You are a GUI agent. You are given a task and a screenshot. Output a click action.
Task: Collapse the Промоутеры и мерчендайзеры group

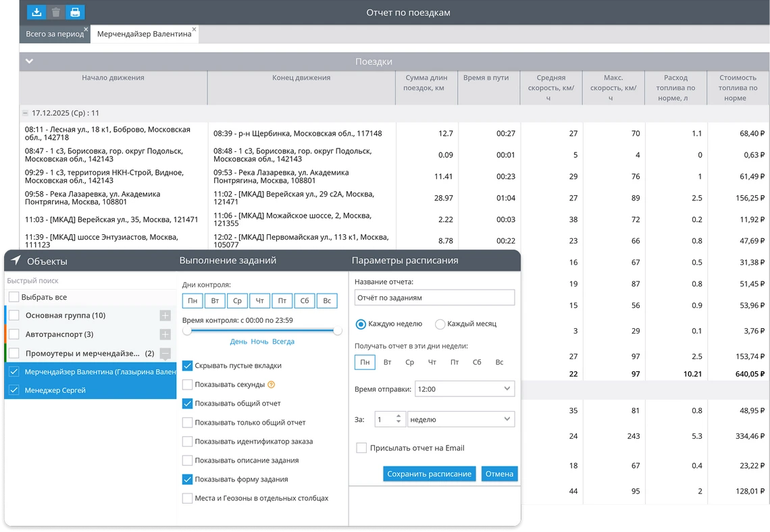(x=165, y=353)
